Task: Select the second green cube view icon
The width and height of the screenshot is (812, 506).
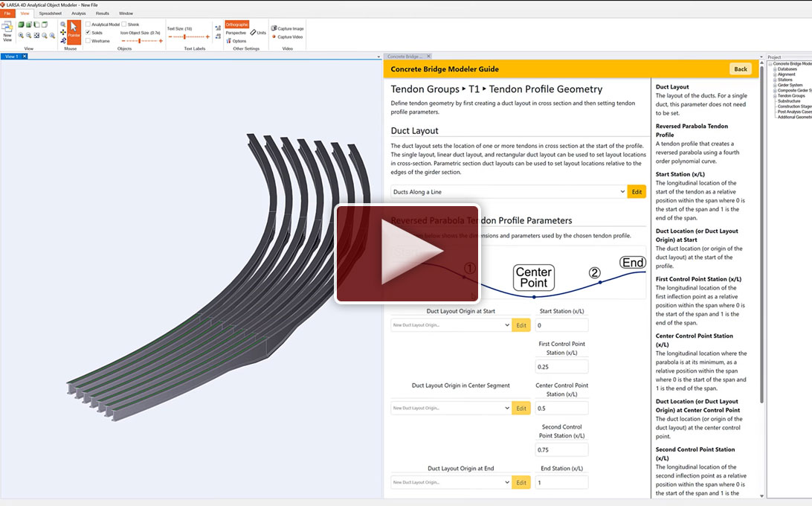Action: 29,25
